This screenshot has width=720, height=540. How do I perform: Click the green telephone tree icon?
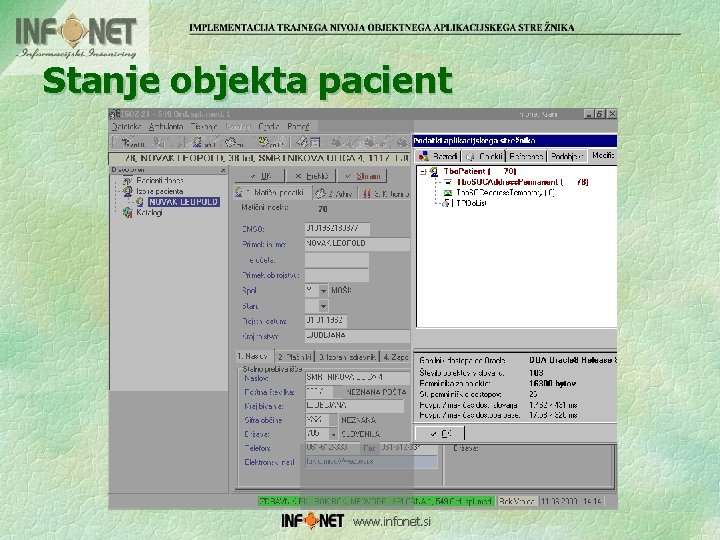(447, 193)
